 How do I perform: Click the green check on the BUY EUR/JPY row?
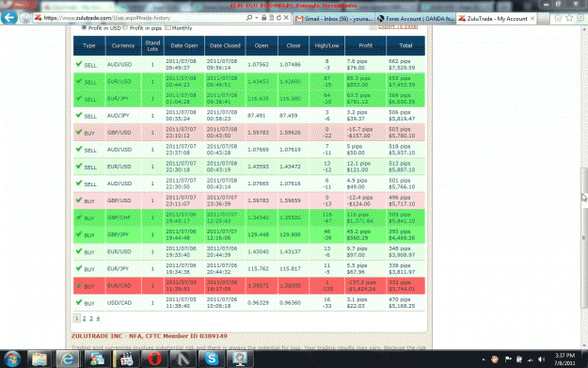[79, 268]
